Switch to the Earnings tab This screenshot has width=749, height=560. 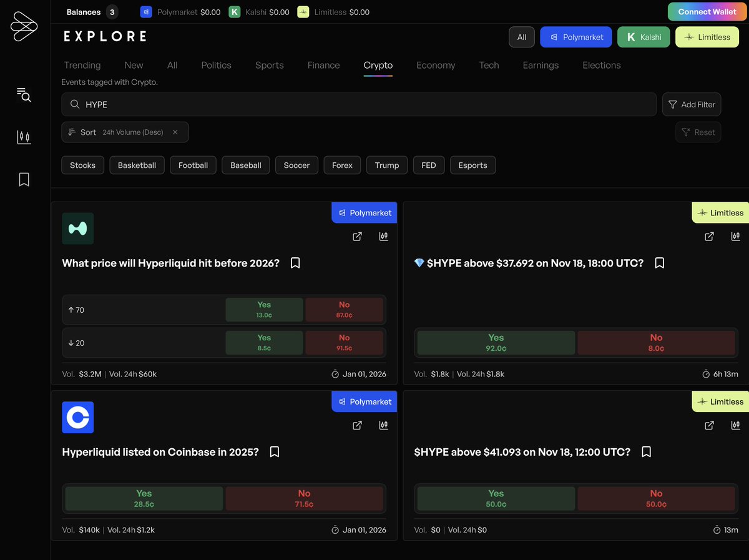pyautogui.click(x=541, y=65)
